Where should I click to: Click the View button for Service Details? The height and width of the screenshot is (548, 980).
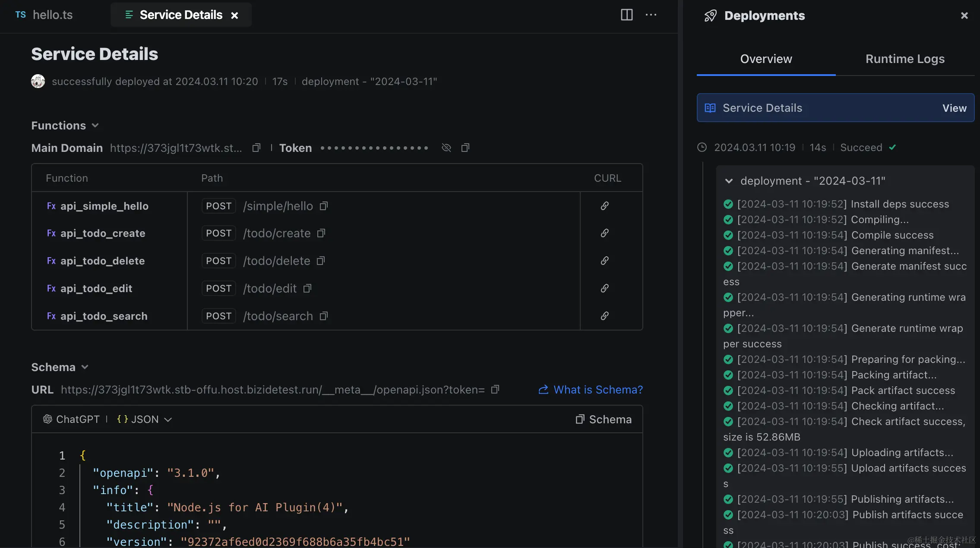[954, 108]
